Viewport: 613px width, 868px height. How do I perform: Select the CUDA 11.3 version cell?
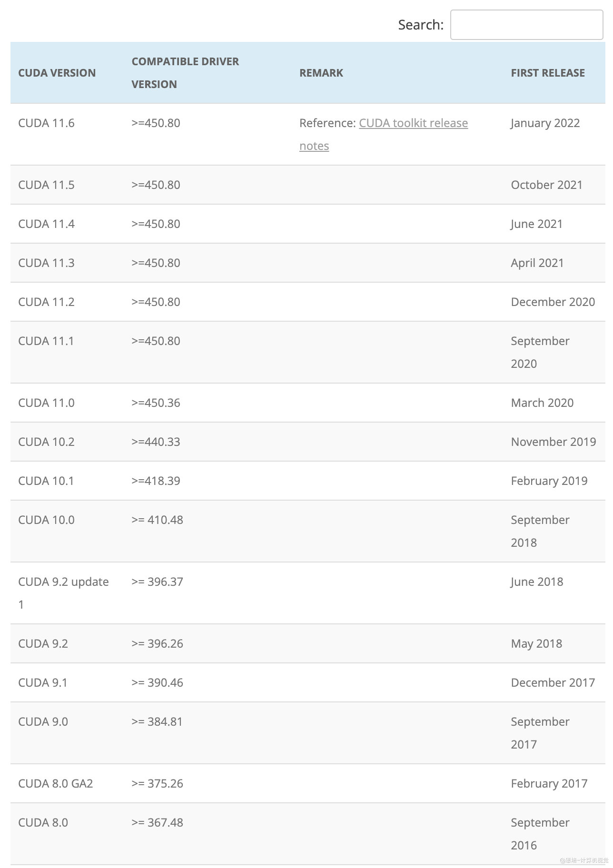pos(46,263)
